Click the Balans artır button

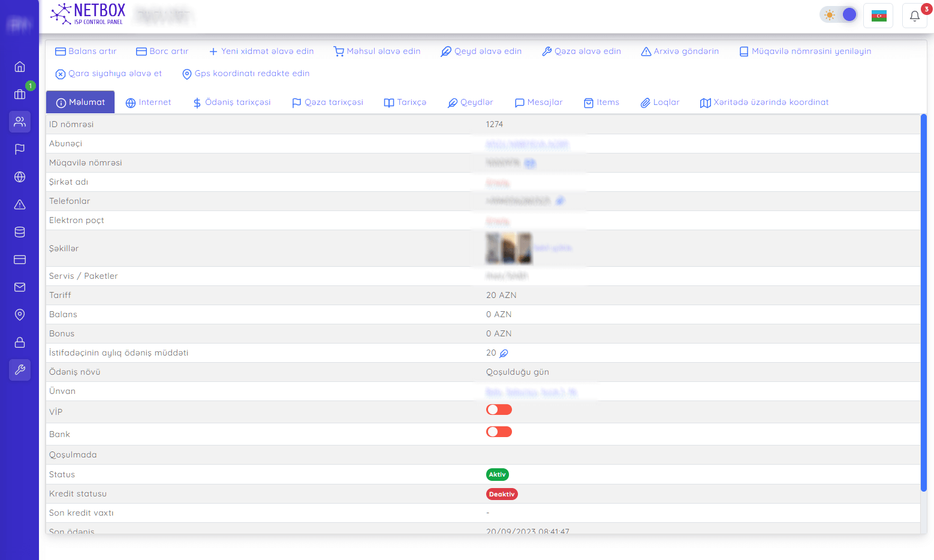(86, 52)
